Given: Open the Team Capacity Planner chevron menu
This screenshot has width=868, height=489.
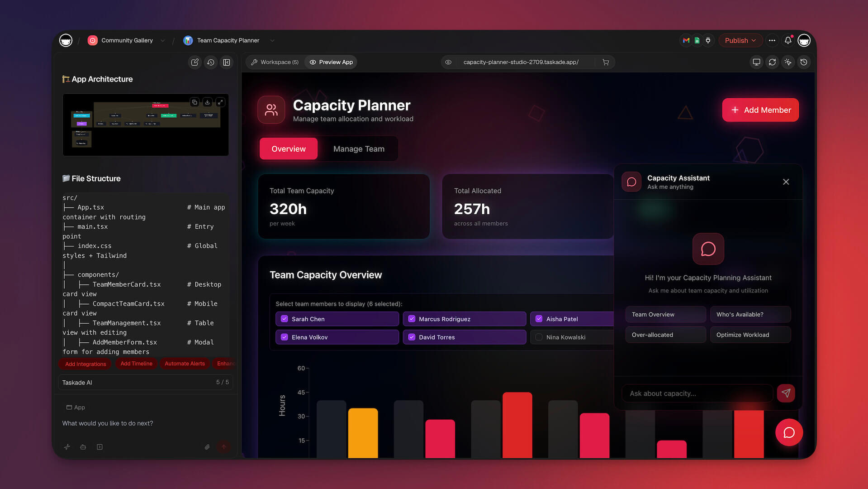Looking at the screenshot, I should click(x=272, y=40).
